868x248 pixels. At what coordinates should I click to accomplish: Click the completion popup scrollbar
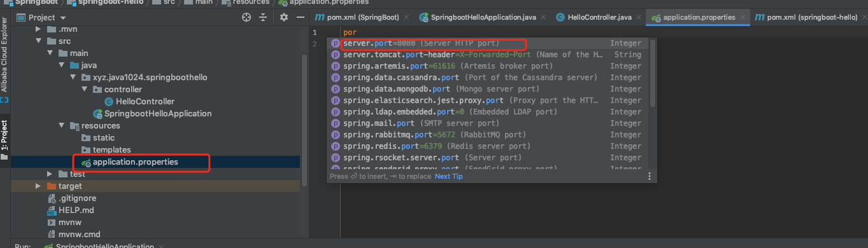(x=652, y=73)
